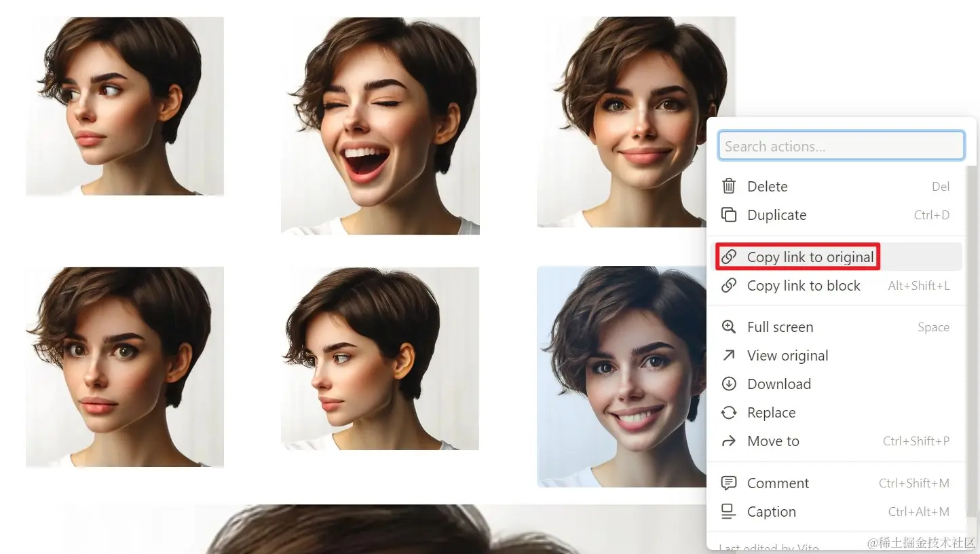Select Move to menu label
The height and width of the screenshot is (554, 980).
pos(773,441)
